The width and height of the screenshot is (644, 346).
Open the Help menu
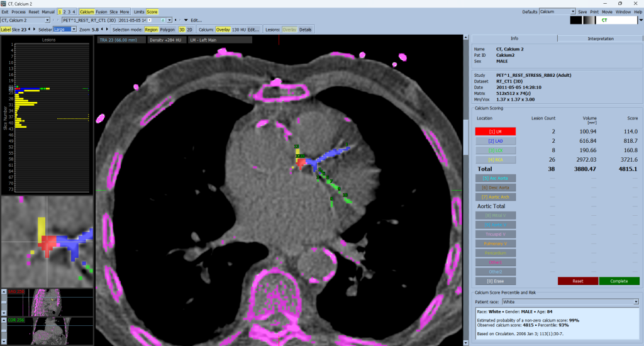(x=638, y=12)
